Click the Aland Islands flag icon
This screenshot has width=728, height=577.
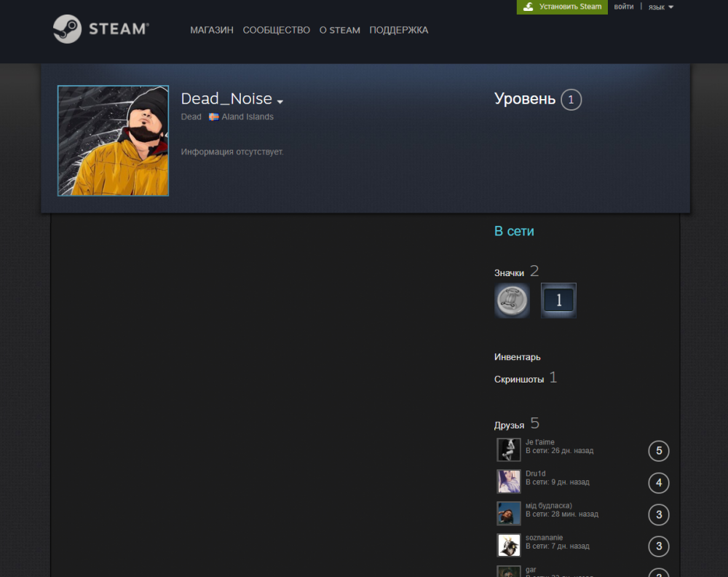[213, 117]
